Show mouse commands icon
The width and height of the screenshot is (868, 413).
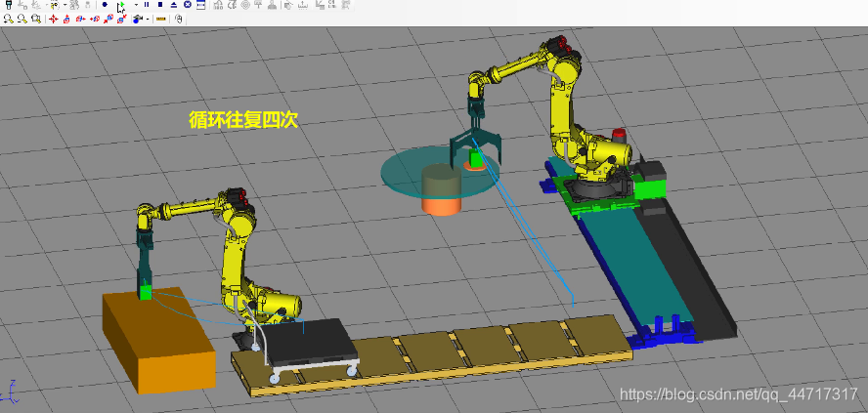pos(179,19)
